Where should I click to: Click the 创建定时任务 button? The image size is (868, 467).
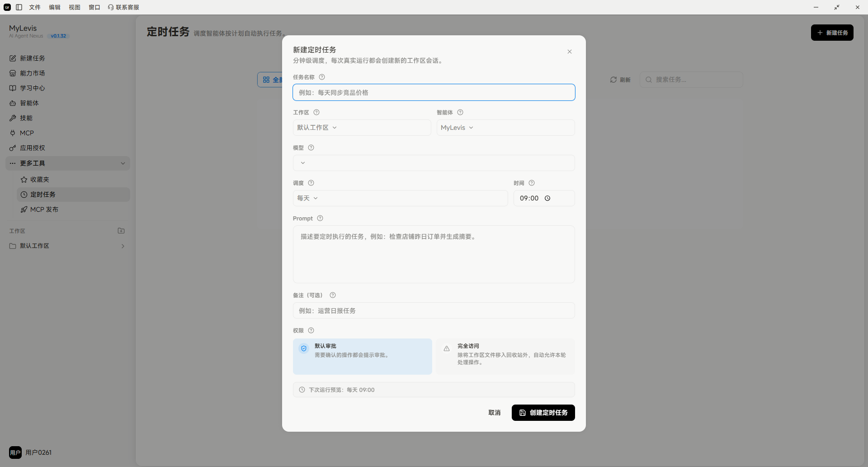click(x=543, y=413)
